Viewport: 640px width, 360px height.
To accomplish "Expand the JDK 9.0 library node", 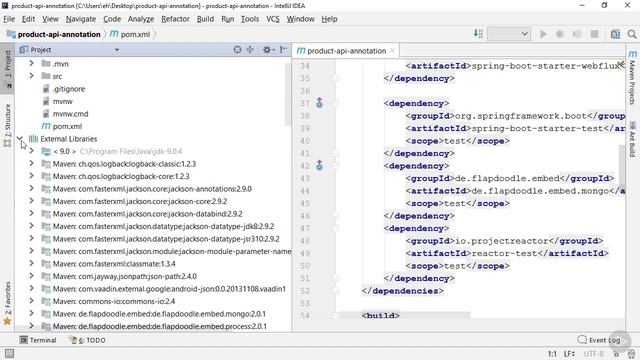I will (x=31, y=151).
